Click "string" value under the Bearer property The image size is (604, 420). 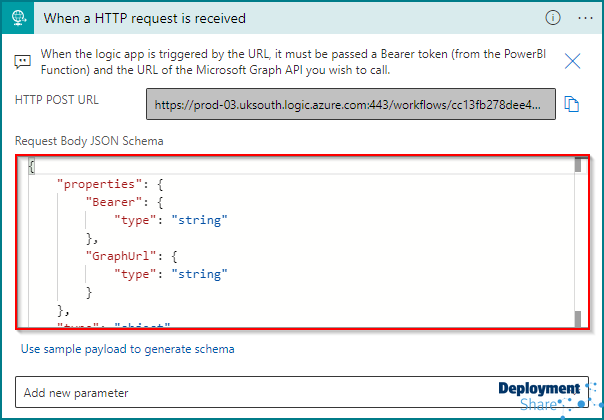pos(200,220)
